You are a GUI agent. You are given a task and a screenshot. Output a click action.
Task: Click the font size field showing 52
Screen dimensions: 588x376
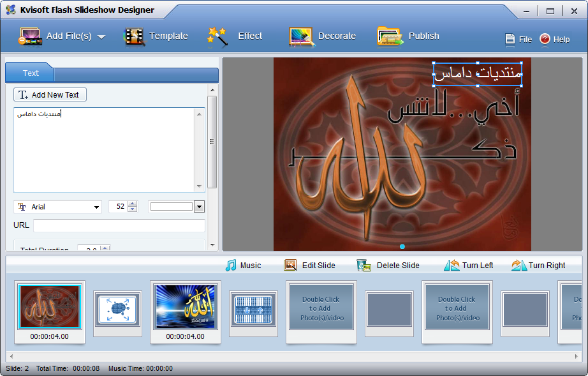[119, 206]
